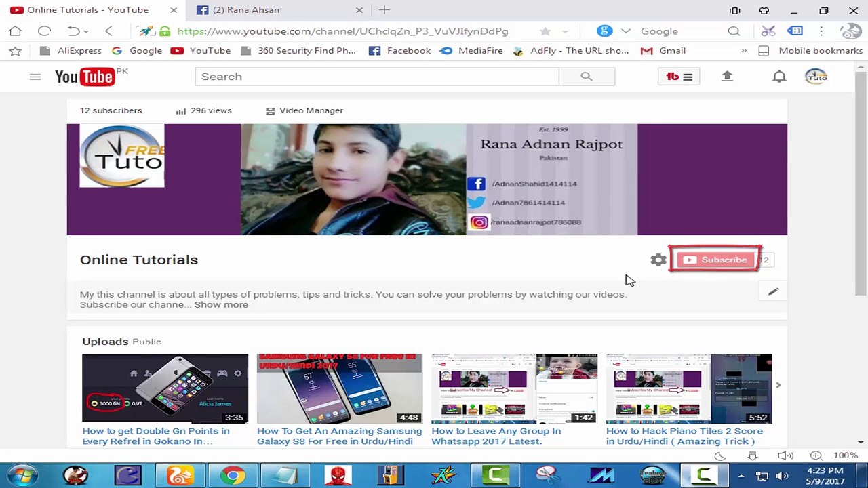868x488 pixels.
Task: Open the AliExpress bookmark
Action: point(71,51)
